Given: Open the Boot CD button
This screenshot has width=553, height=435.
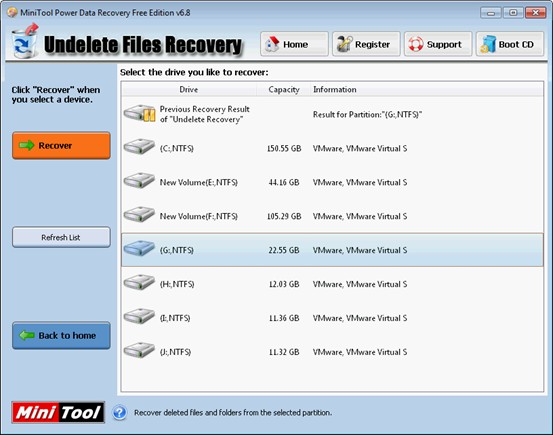Looking at the screenshot, I should (510, 44).
